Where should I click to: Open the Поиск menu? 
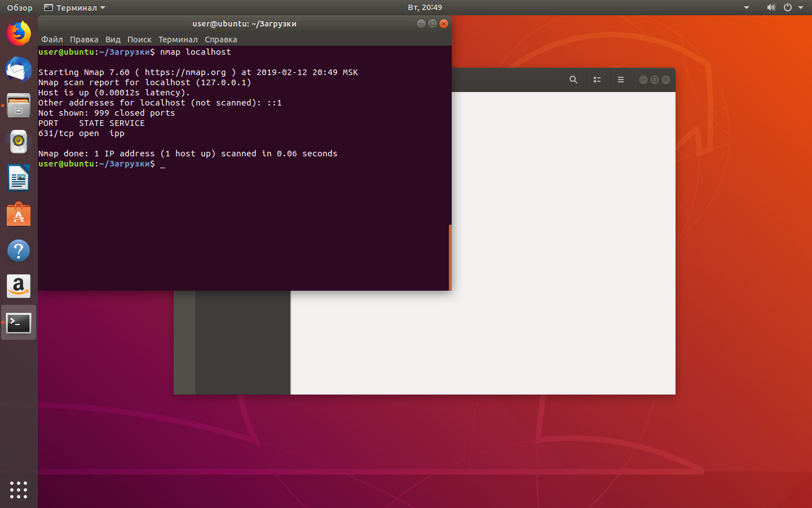pyautogui.click(x=139, y=40)
